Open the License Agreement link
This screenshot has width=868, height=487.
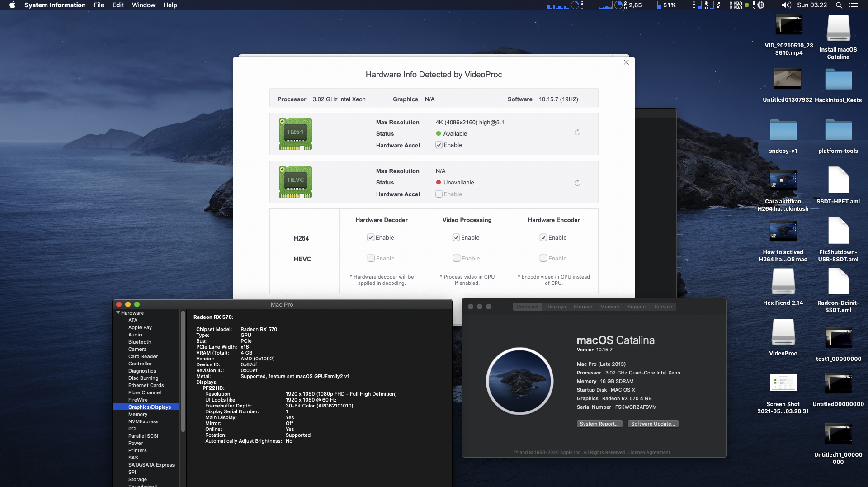pyautogui.click(x=649, y=452)
